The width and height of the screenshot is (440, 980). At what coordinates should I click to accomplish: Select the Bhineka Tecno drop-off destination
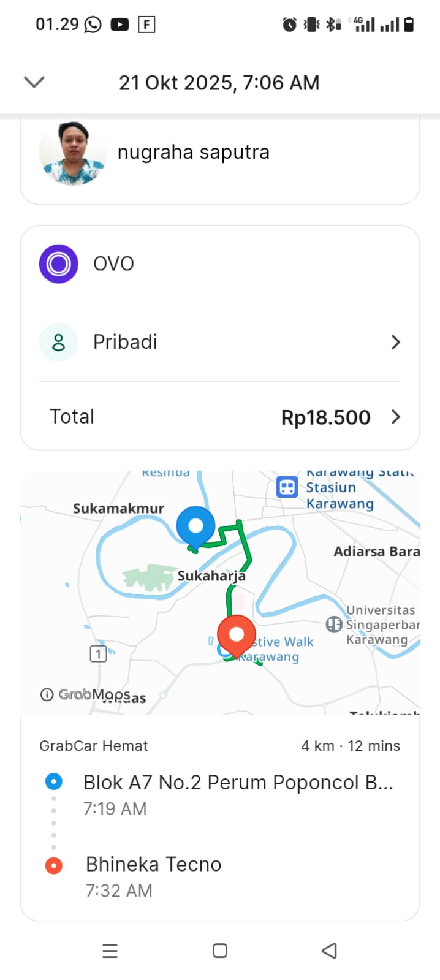point(153,864)
